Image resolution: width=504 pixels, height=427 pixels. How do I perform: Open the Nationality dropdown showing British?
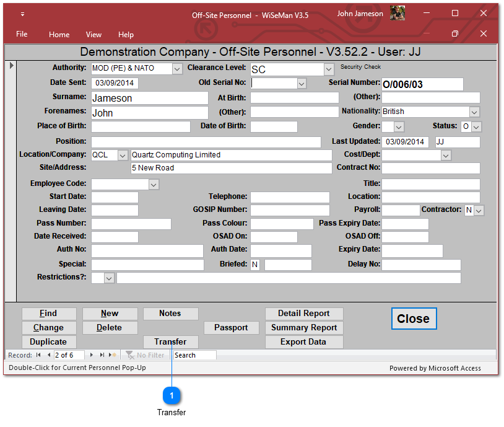tap(474, 112)
